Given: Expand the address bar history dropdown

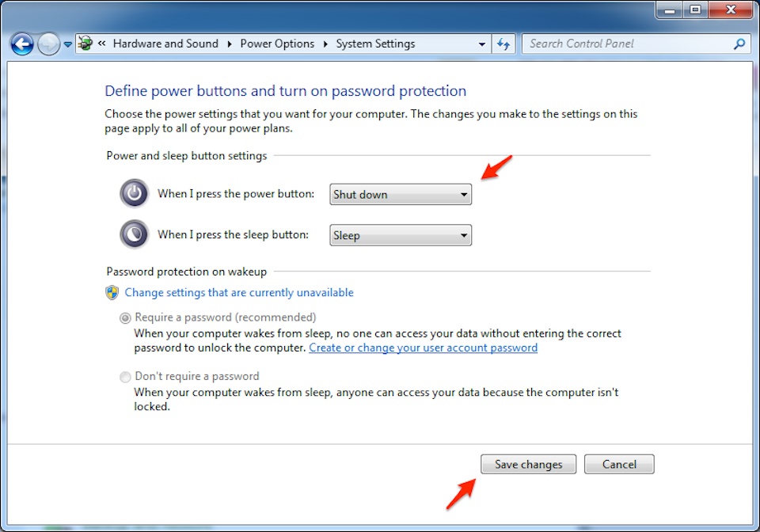Looking at the screenshot, I should 482,44.
